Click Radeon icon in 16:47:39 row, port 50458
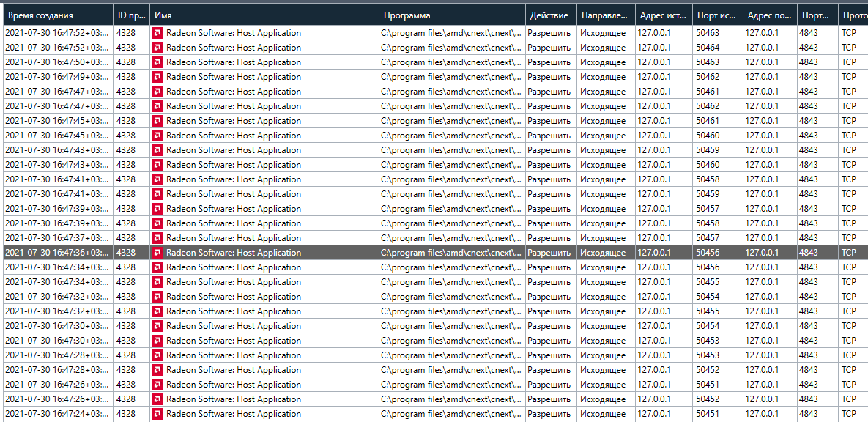The width and height of the screenshot is (868, 422). click(157, 223)
